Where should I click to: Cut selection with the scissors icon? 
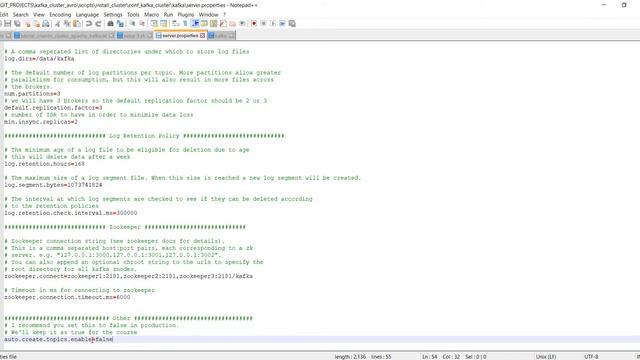[x=58, y=24]
